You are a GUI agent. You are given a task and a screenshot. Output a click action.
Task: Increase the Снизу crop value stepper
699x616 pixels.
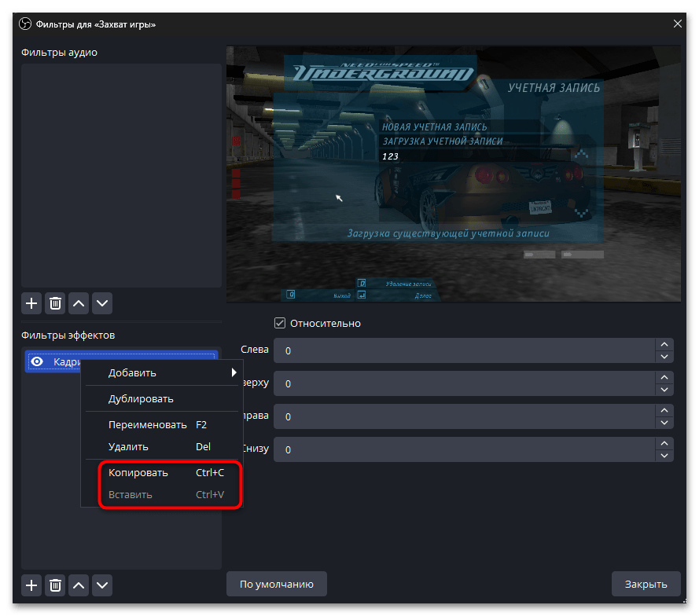coord(664,443)
